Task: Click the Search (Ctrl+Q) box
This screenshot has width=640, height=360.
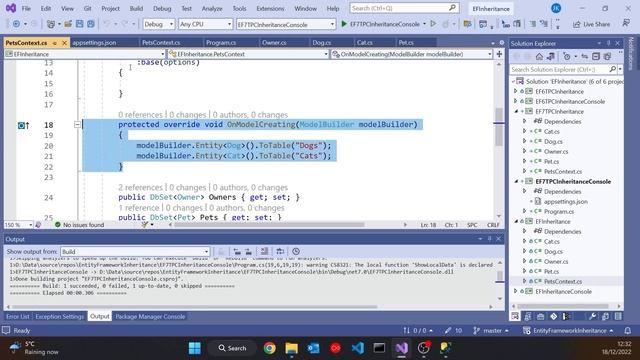Action: tap(404, 8)
